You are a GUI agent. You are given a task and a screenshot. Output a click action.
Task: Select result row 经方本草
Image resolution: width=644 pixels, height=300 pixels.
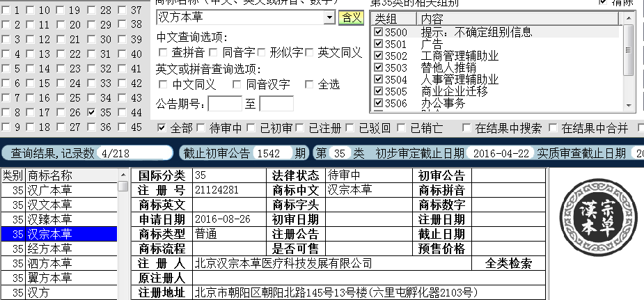click(x=59, y=248)
